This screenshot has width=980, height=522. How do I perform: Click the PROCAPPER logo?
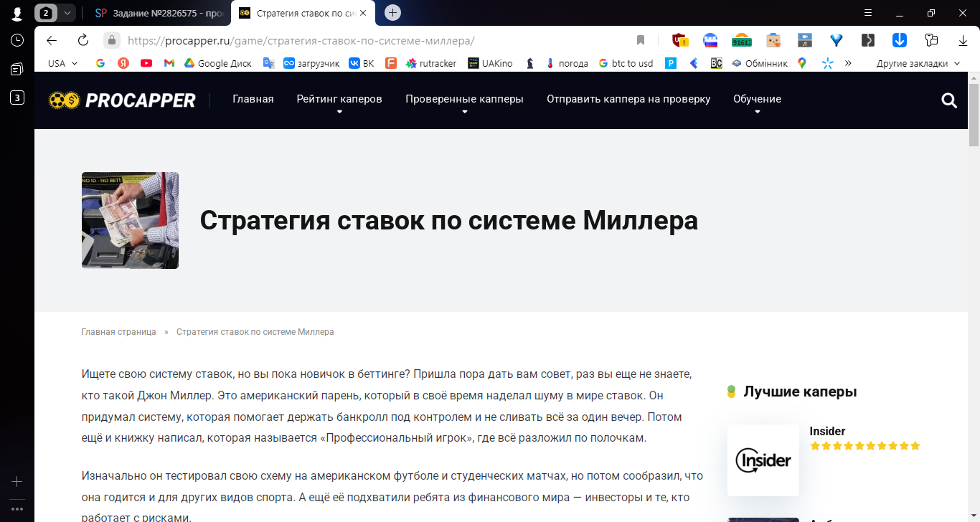122,100
